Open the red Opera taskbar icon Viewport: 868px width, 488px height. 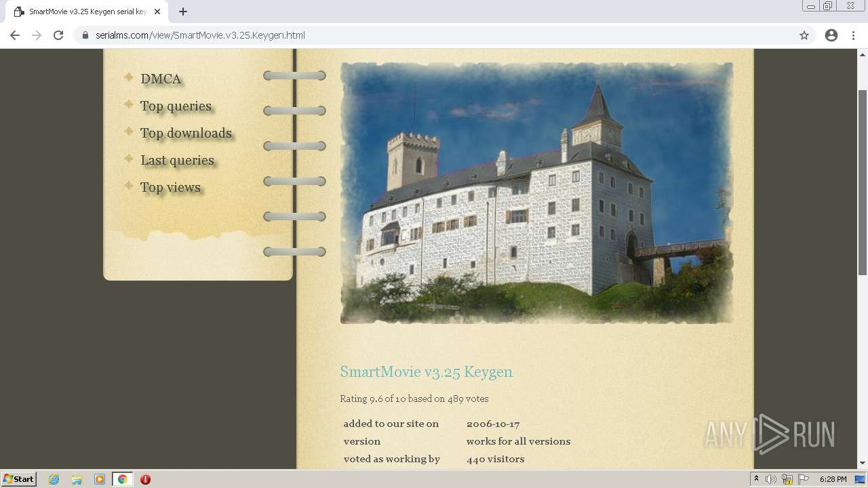[x=145, y=479]
